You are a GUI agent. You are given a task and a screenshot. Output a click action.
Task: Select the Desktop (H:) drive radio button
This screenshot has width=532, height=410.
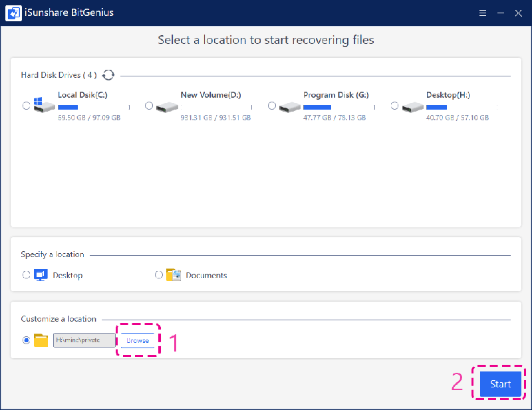point(395,106)
